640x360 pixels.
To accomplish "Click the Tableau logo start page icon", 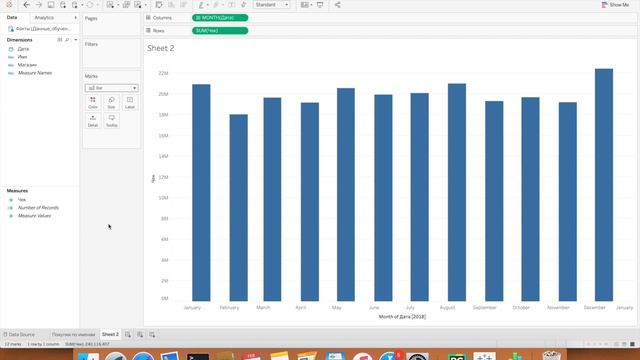I will point(9,5).
